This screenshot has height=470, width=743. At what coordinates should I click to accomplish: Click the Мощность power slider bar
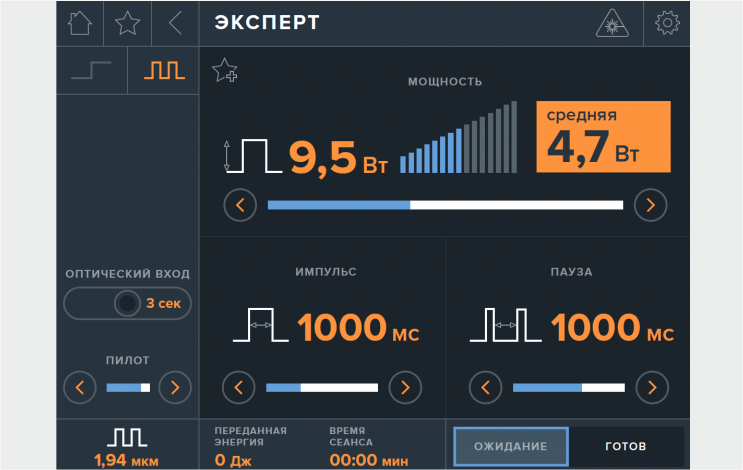445,205
